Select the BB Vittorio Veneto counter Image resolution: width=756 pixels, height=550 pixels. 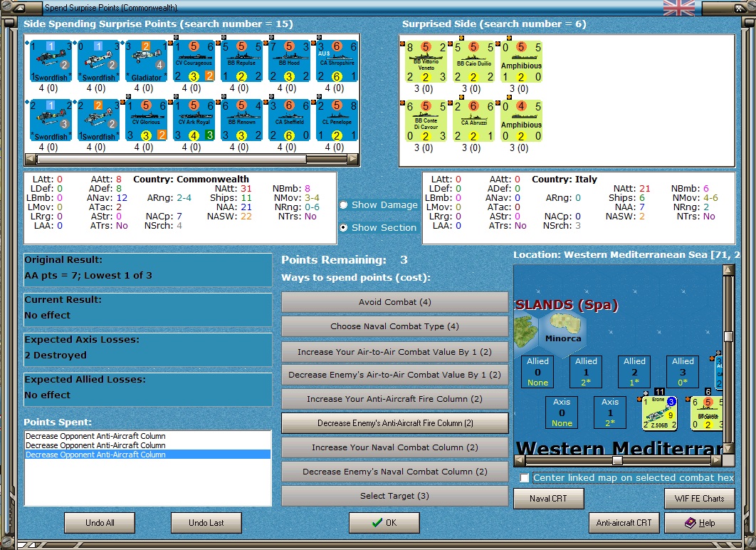tap(426, 62)
